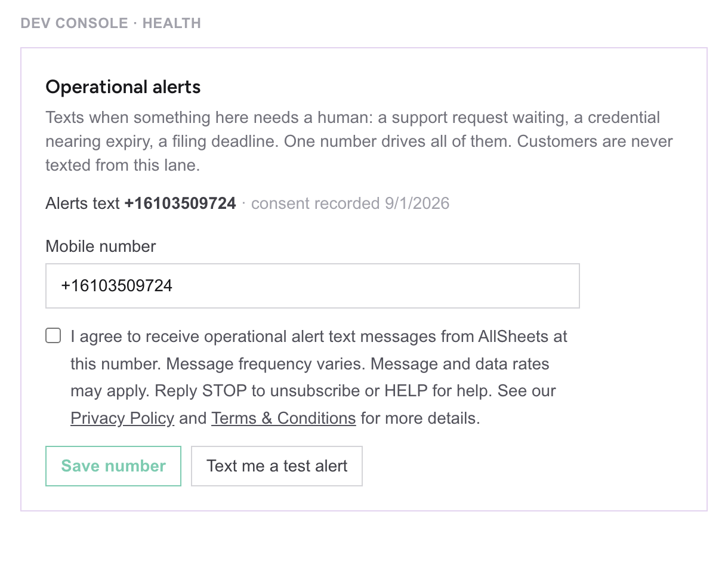Click the Save number button
Viewport: 728px width, 561px height.
[113, 466]
